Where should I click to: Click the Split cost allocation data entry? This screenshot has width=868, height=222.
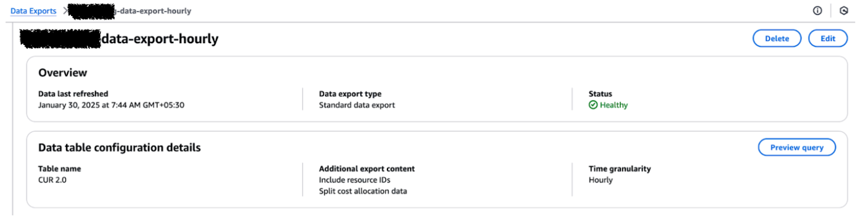pos(363,191)
